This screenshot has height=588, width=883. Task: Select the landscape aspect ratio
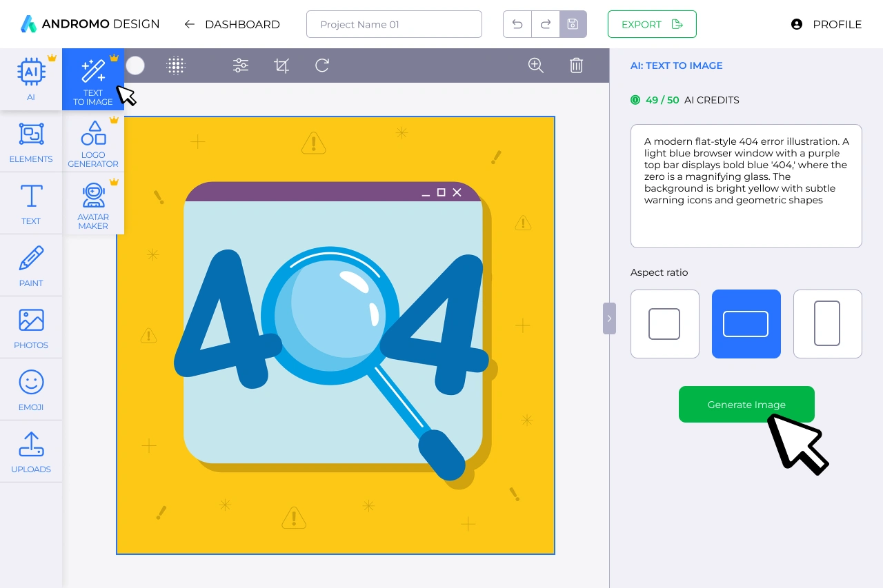pos(746,324)
